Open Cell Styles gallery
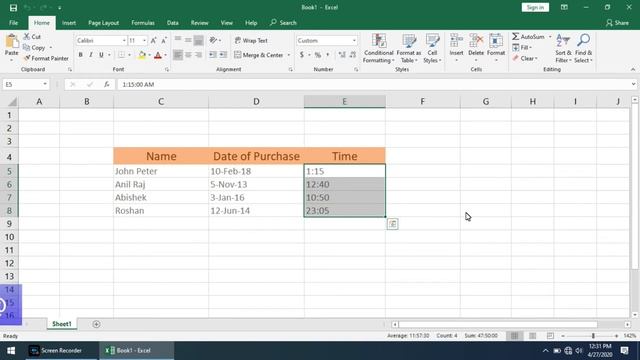 pyautogui.click(x=432, y=49)
